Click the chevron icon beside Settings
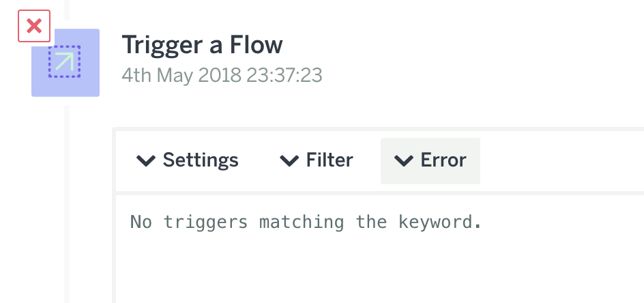This screenshot has width=644, height=303. 146,160
